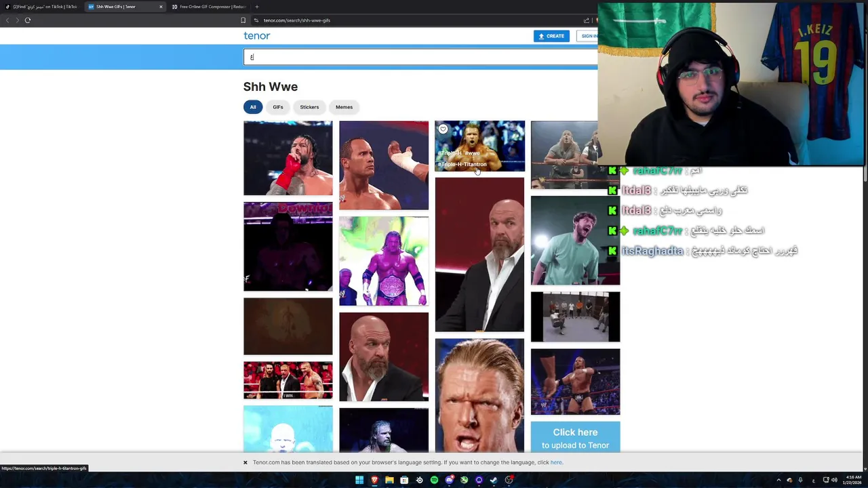Open a new browser tab with plus
Screen dimensions: 868x488
[256, 7]
